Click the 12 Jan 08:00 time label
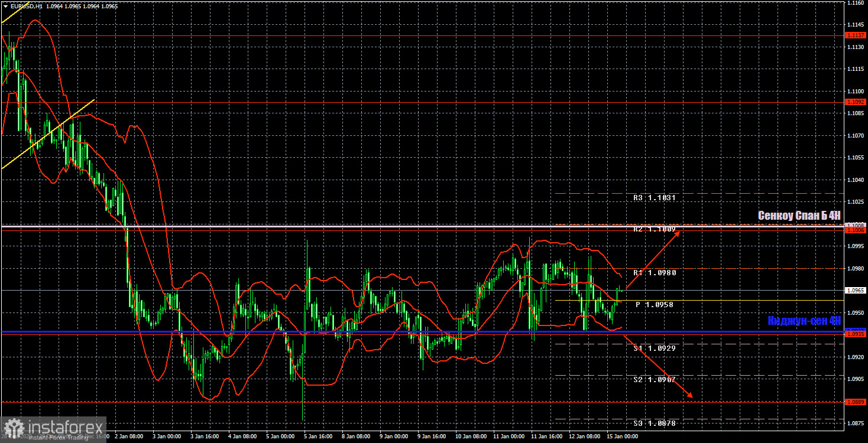The height and width of the screenshot is (443, 868). click(x=584, y=437)
